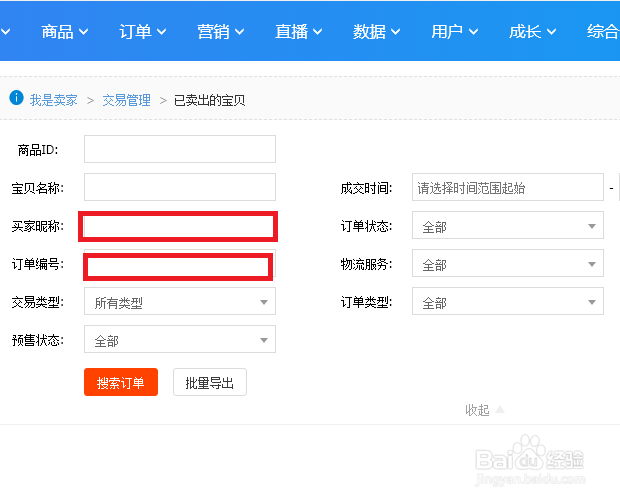This screenshot has height=501, width=620.
Task: Click the 买家昵称 input box
Action: pos(178,226)
